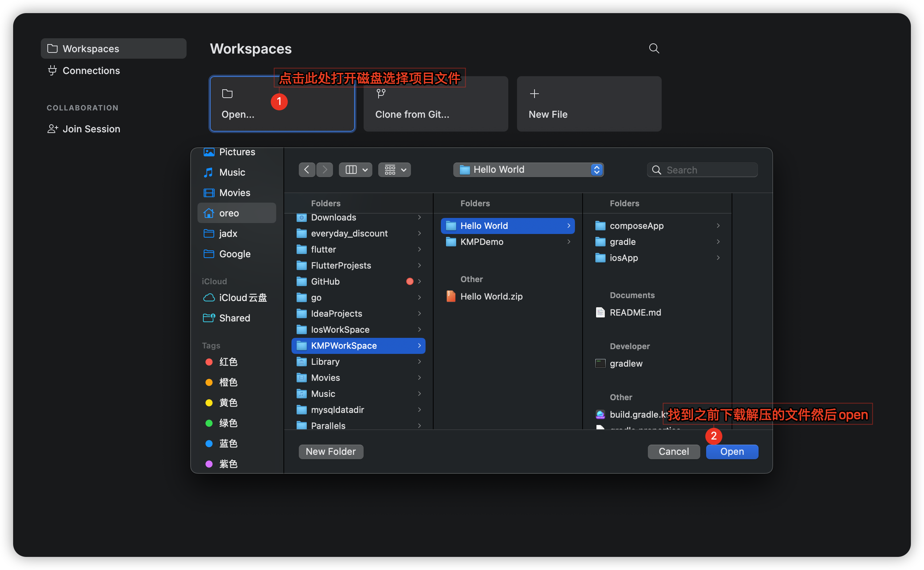Image resolution: width=924 pixels, height=570 pixels.
Task: Switch to Connections in the sidebar
Action: [x=91, y=70]
